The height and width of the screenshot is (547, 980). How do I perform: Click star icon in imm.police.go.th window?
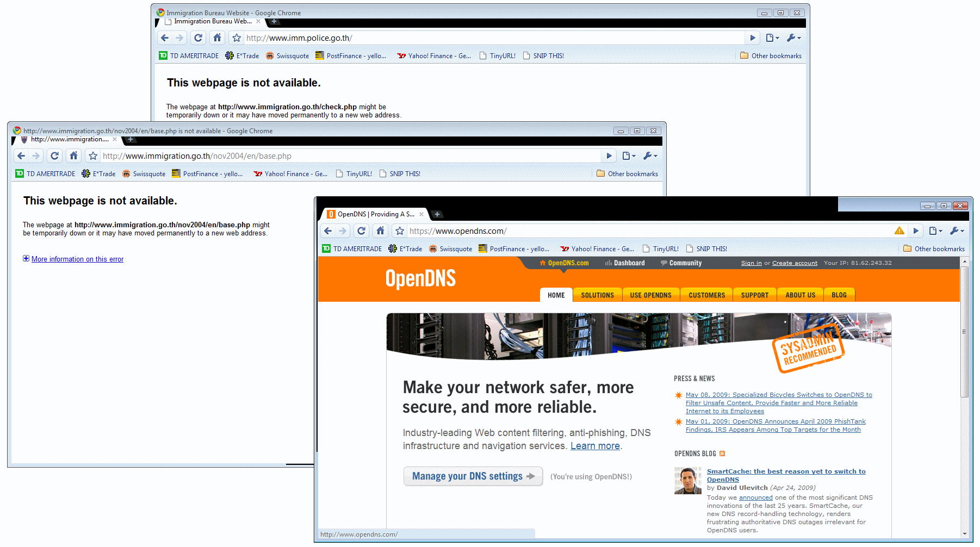[237, 38]
